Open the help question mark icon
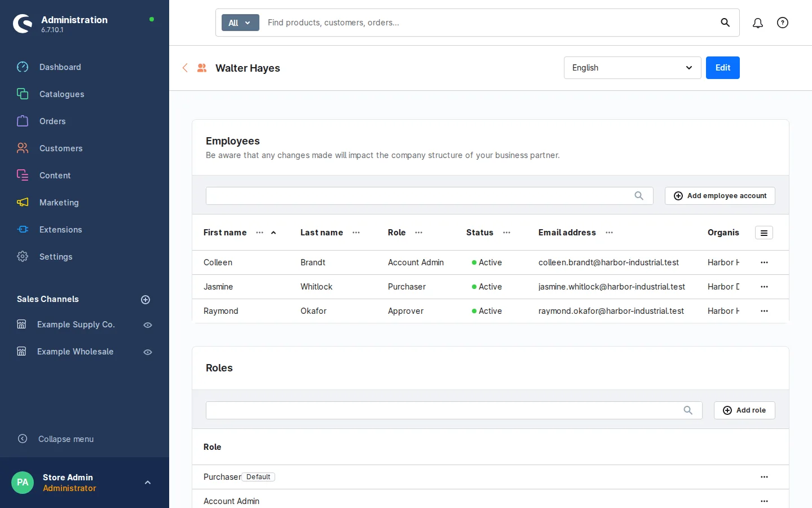 click(x=783, y=23)
